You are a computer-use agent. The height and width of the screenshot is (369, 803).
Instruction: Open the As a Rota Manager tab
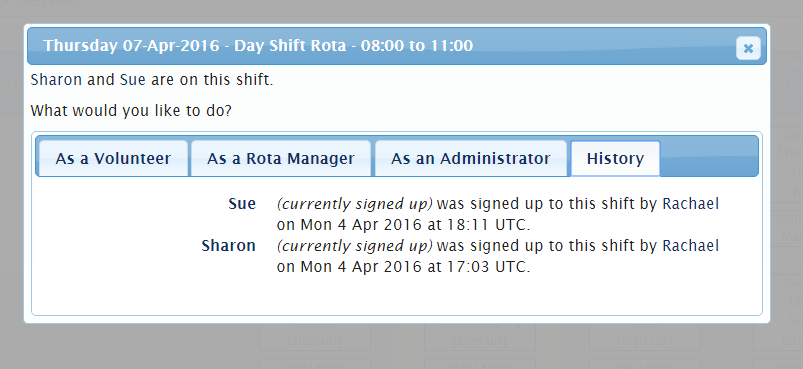click(281, 159)
